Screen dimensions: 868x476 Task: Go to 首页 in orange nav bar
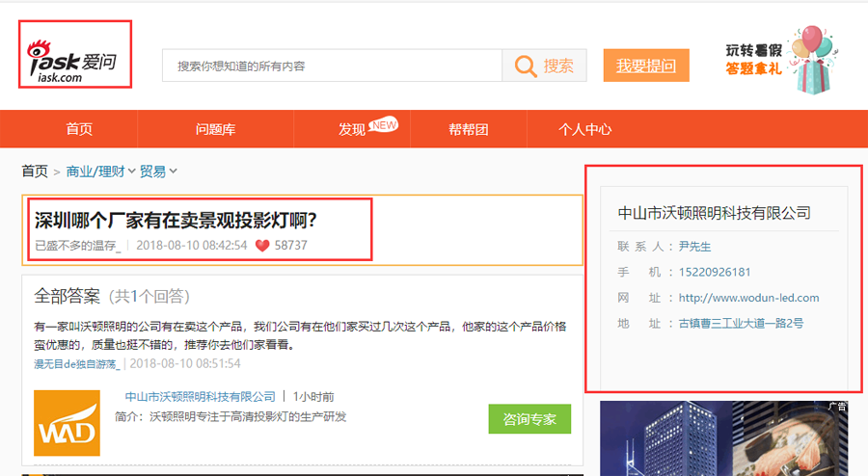point(79,129)
